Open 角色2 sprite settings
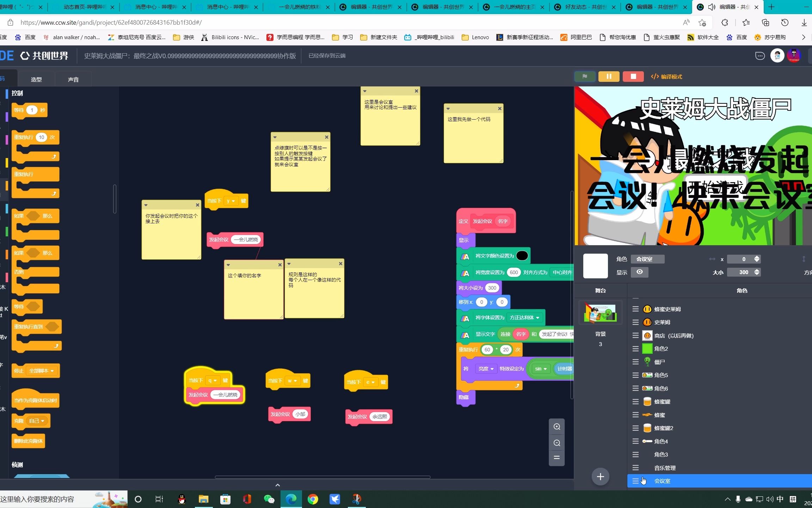 point(661,348)
